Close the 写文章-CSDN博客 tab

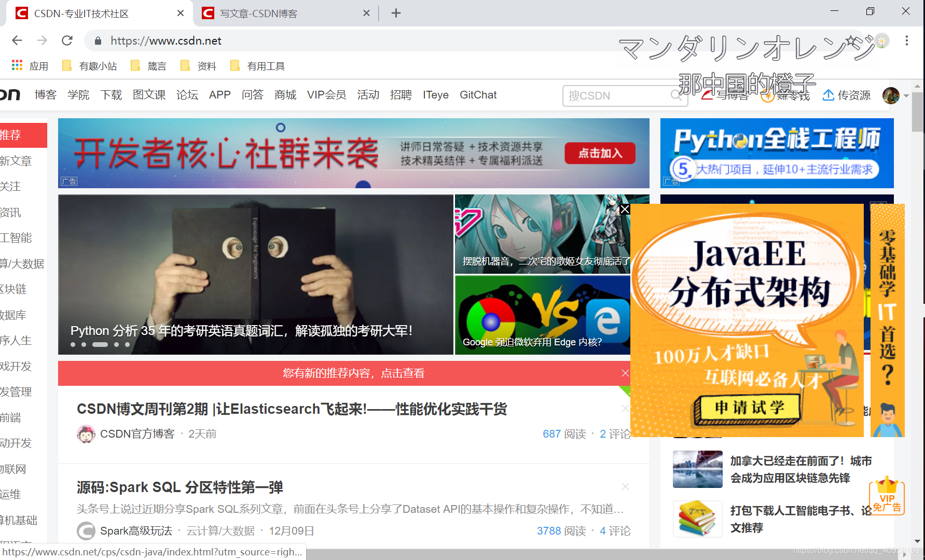(366, 13)
